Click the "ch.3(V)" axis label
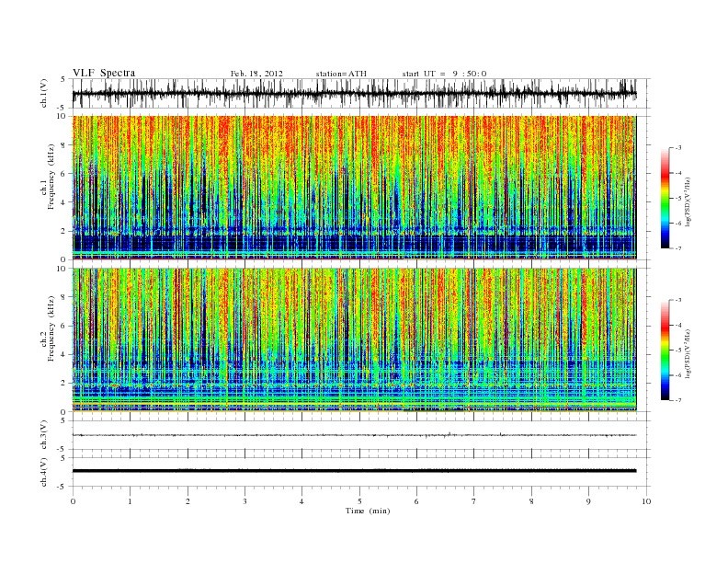The image size is (728, 563). 44,435
